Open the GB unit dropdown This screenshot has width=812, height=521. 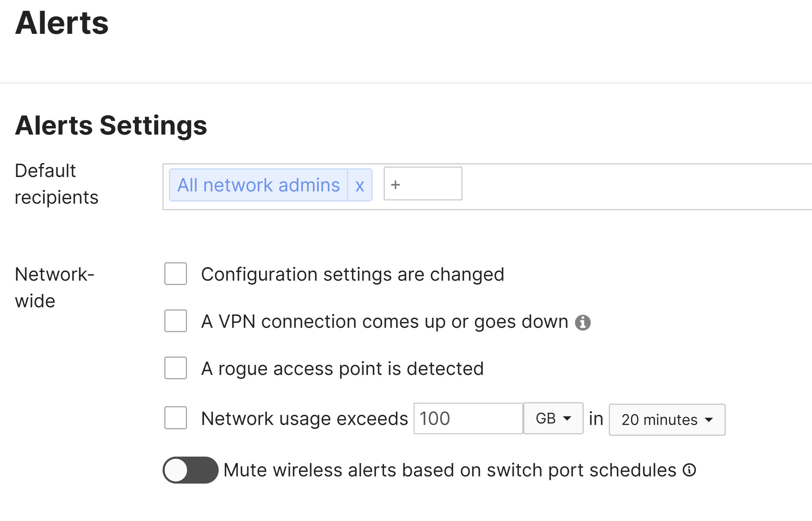click(x=553, y=418)
